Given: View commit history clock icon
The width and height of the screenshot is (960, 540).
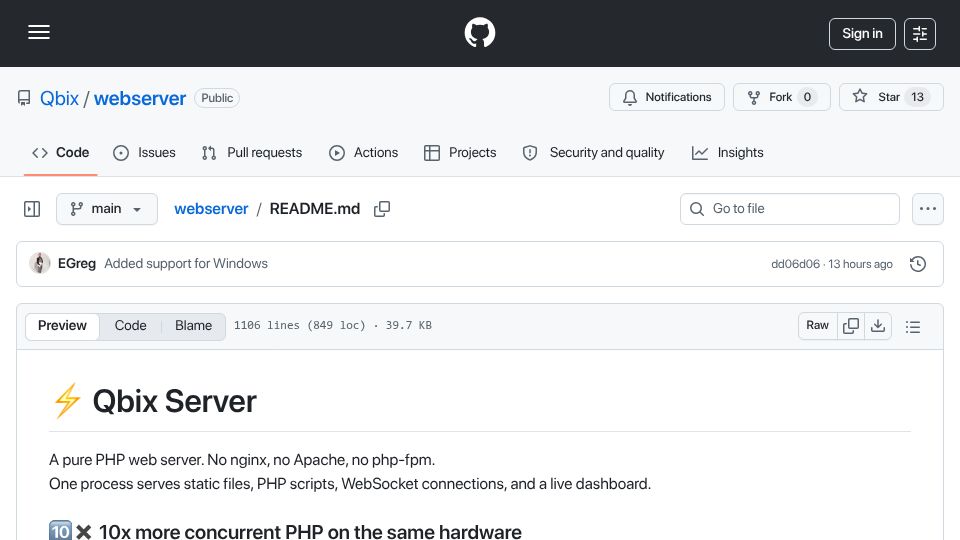Looking at the screenshot, I should 918,264.
